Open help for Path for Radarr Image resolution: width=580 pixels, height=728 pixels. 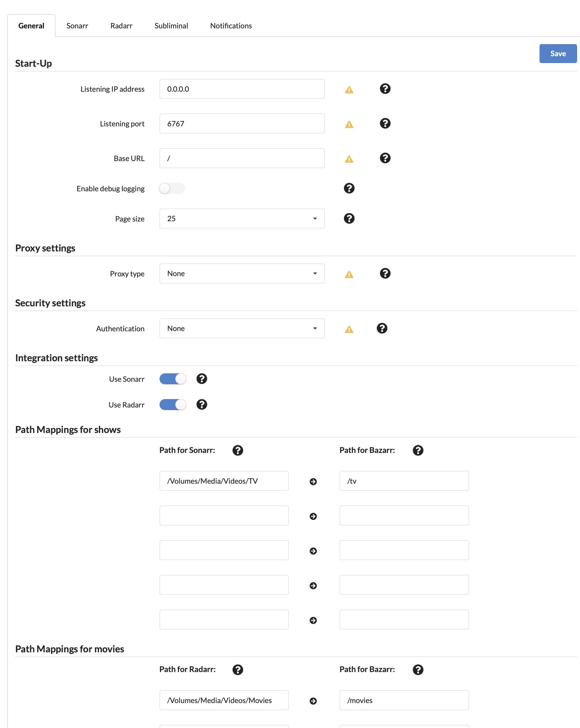238,669
